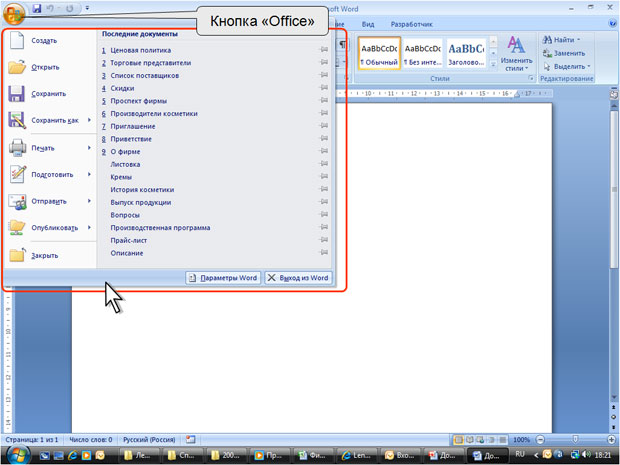
Task: Choose Открыть in the Office menu
Action: [x=51, y=67]
